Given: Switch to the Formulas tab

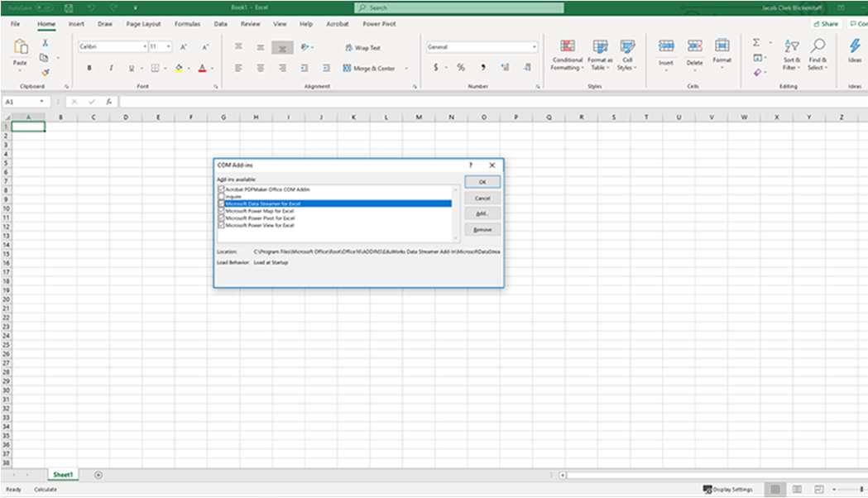Looking at the screenshot, I should click(x=187, y=24).
